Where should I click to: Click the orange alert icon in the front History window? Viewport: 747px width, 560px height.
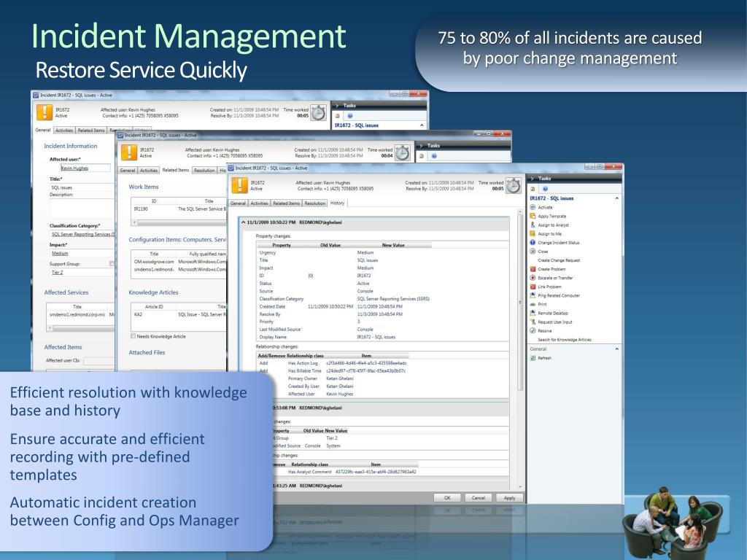pyautogui.click(x=239, y=185)
